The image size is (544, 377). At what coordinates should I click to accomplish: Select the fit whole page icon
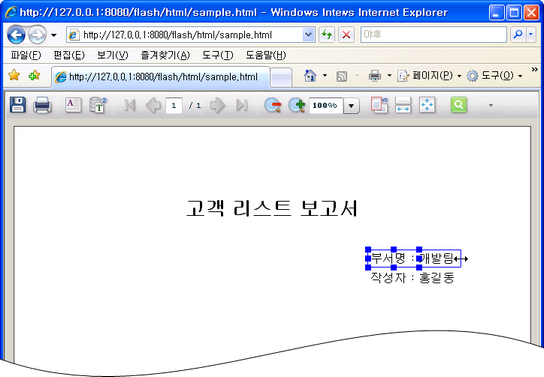pyautogui.click(x=427, y=105)
